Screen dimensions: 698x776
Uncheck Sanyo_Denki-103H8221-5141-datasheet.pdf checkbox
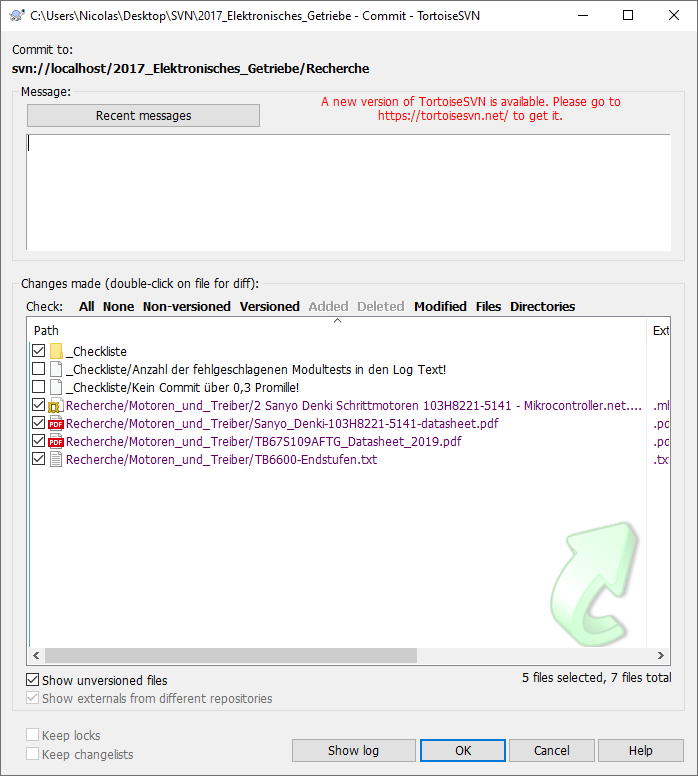coord(39,423)
